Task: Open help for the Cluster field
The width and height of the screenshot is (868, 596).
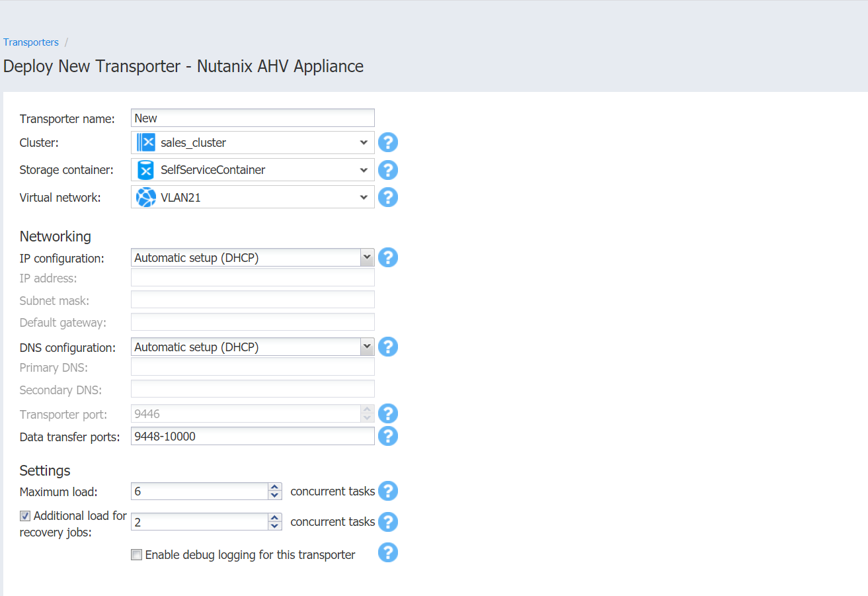Action: click(x=388, y=142)
